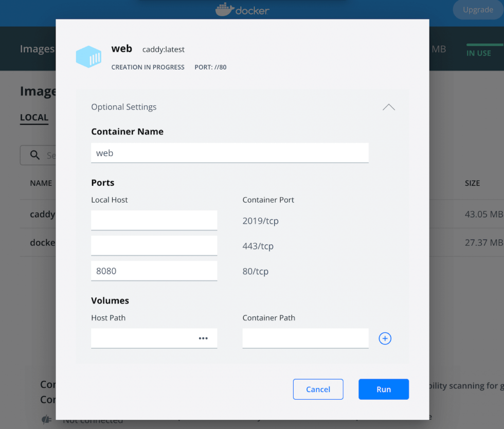Expand Optional Settings via its chevron

click(x=388, y=107)
